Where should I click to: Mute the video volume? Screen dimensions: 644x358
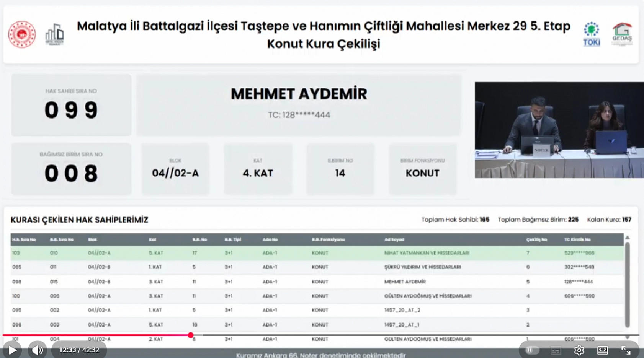point(37,350)
